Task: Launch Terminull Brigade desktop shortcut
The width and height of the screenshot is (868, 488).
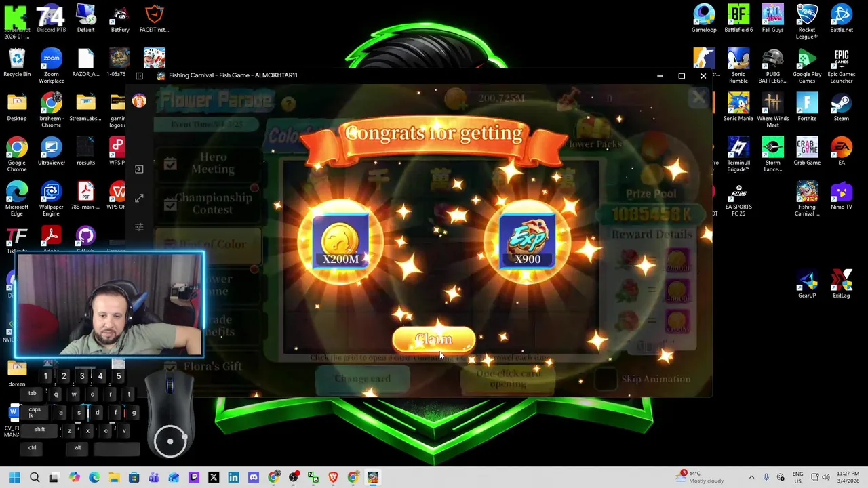Action: [738, 155]
